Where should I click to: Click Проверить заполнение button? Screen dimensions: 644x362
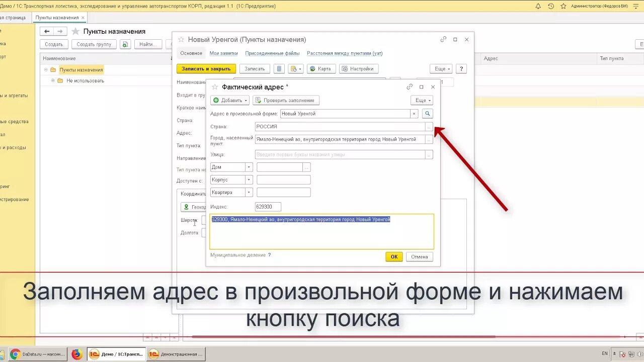pyautogui.click(x=286, y=100)
